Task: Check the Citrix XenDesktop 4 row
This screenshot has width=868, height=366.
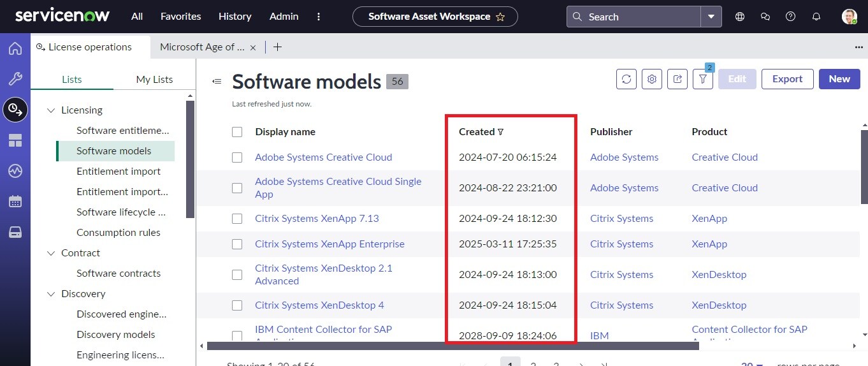Action: (x=237, y=305)
